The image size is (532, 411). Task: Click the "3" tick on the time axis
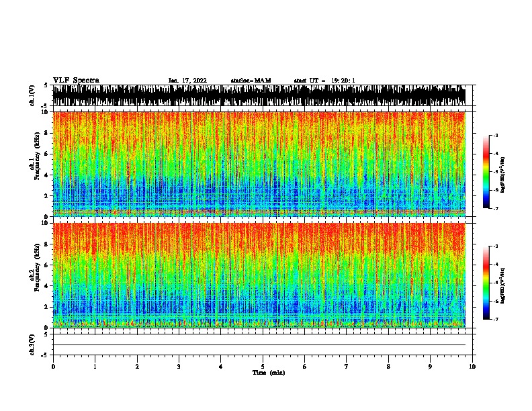click(179, 367)
